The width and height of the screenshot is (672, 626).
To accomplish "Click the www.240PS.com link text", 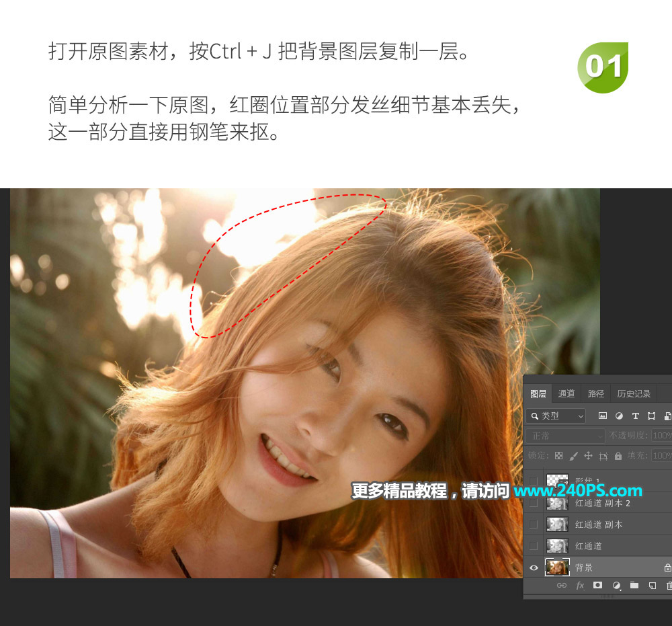I will tap(577, 491).
